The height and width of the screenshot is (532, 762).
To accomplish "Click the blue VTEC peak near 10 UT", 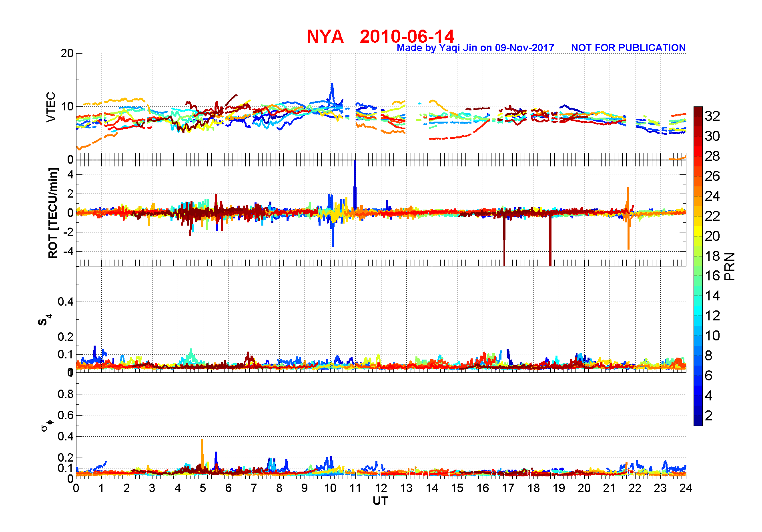I will coord(332,94).
